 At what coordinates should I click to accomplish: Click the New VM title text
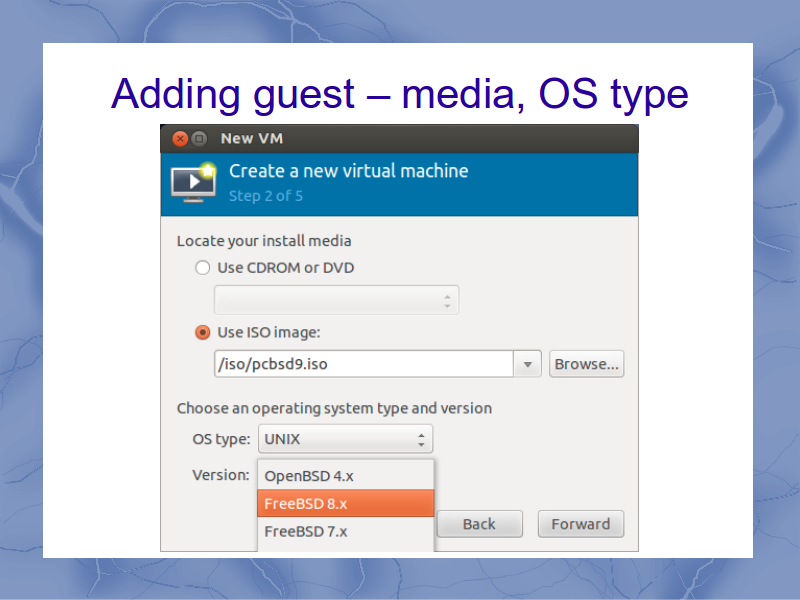(x=252, y=138)
